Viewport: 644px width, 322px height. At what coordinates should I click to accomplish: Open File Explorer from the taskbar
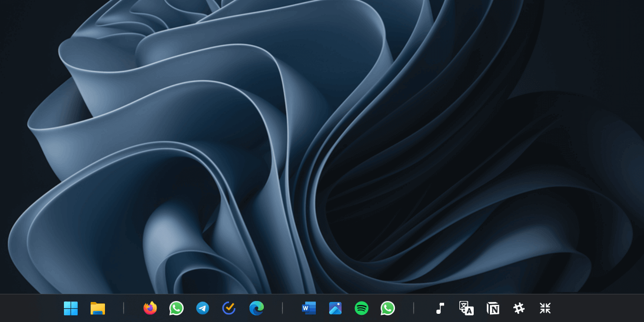coord(97,308)
